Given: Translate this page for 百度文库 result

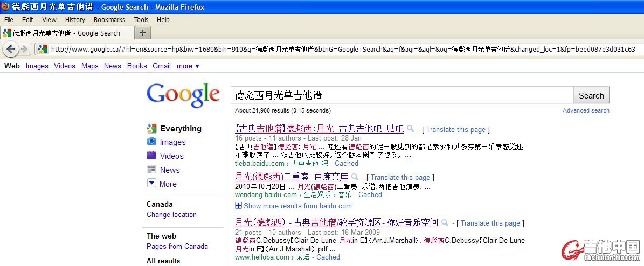Looking at the screenshot, I should (400, 178).
